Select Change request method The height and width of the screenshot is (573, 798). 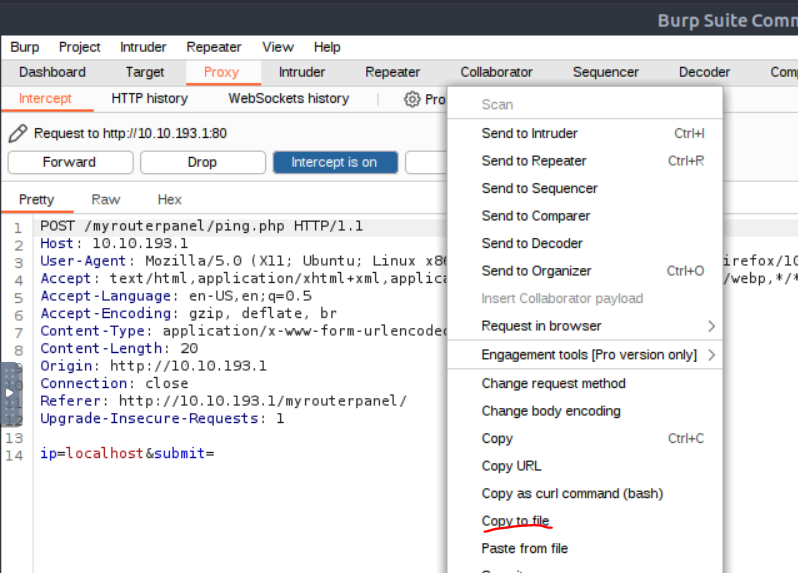point(585,383)
